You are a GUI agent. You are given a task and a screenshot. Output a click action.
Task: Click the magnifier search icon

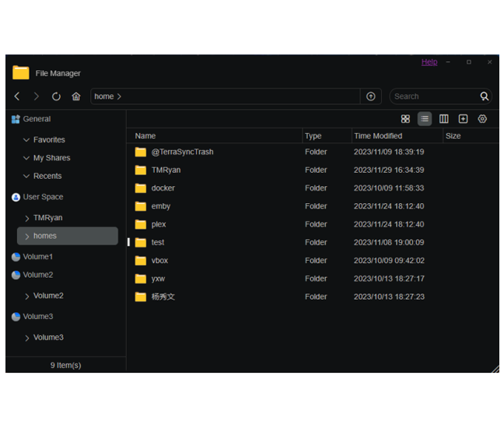click(484, 96)
